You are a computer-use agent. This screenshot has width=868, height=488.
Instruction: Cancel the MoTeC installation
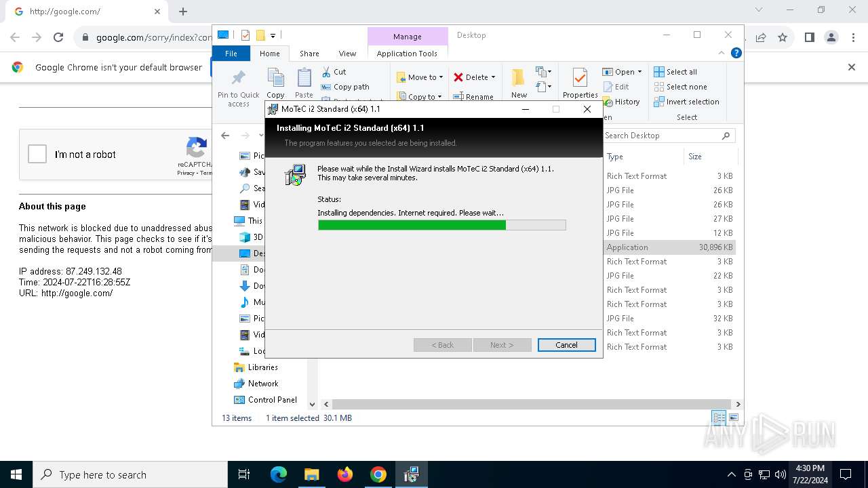(x=567, y=345)
